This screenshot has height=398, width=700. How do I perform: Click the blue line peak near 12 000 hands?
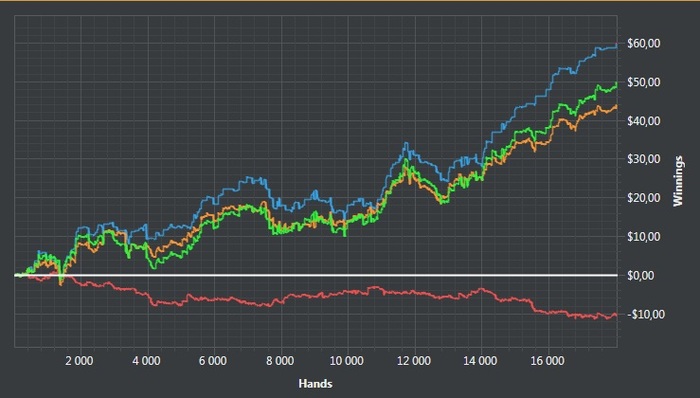(405, 143)
